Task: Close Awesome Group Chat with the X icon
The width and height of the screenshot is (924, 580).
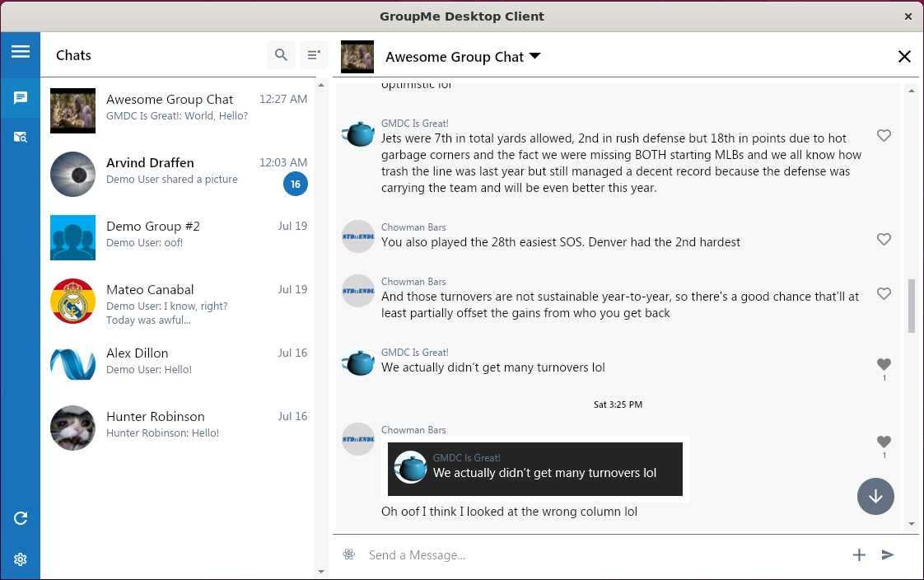Action: (904, 57)
